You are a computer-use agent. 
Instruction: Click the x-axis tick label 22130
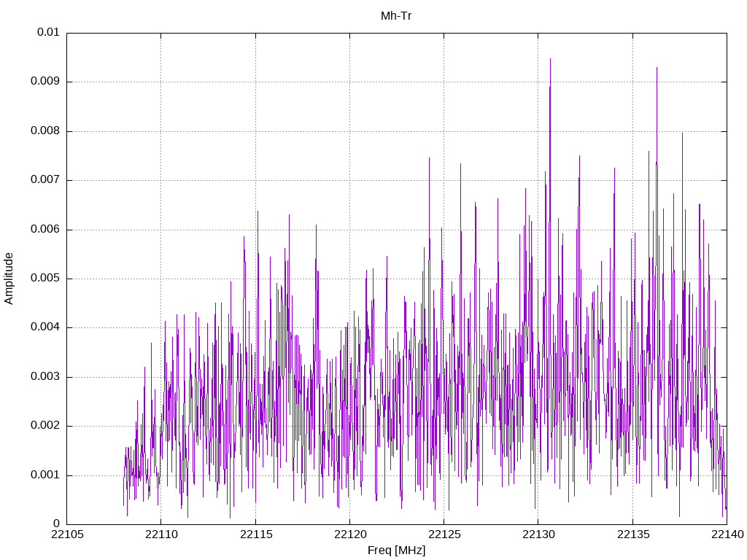coord(539,534)
